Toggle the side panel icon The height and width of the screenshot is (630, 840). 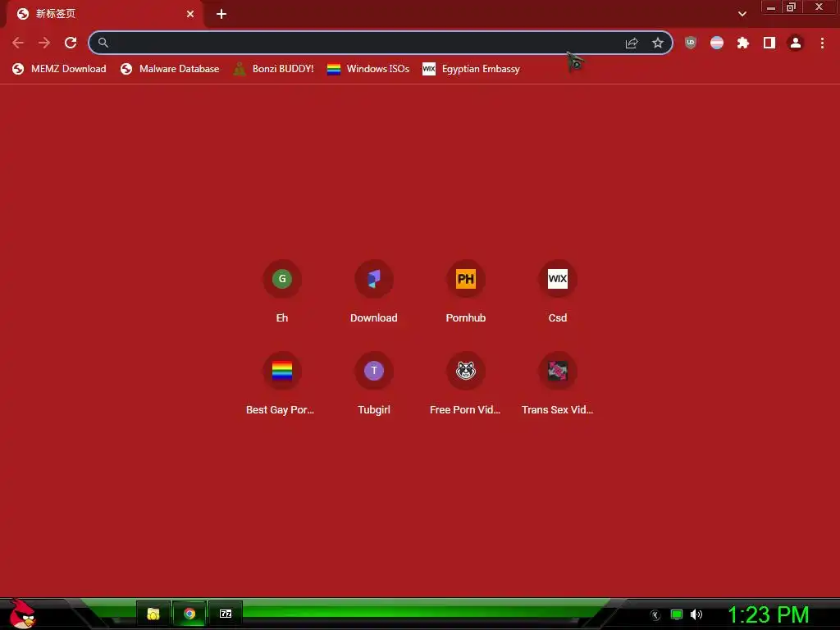[769, 43]
